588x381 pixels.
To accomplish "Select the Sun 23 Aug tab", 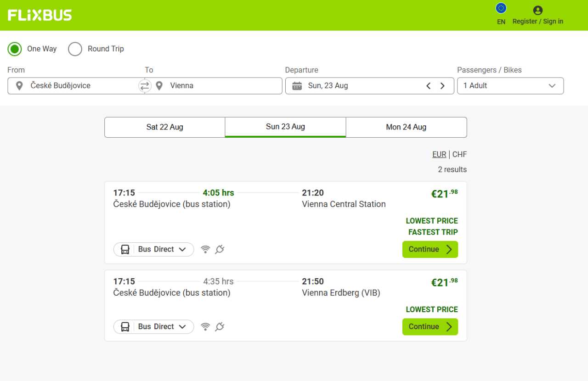I will point(285,127).
